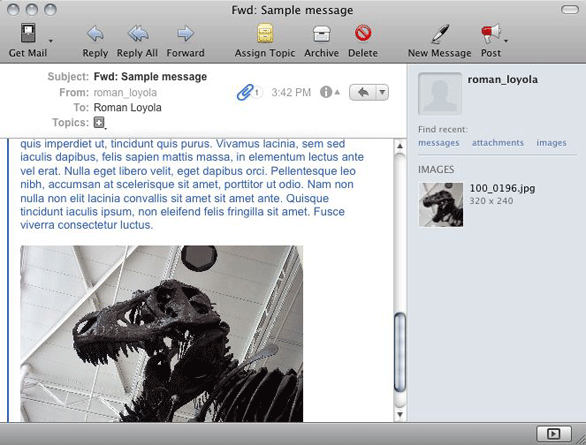586x445 pixels.
Task: Open recent attachments link
Action: click(498, 143)
